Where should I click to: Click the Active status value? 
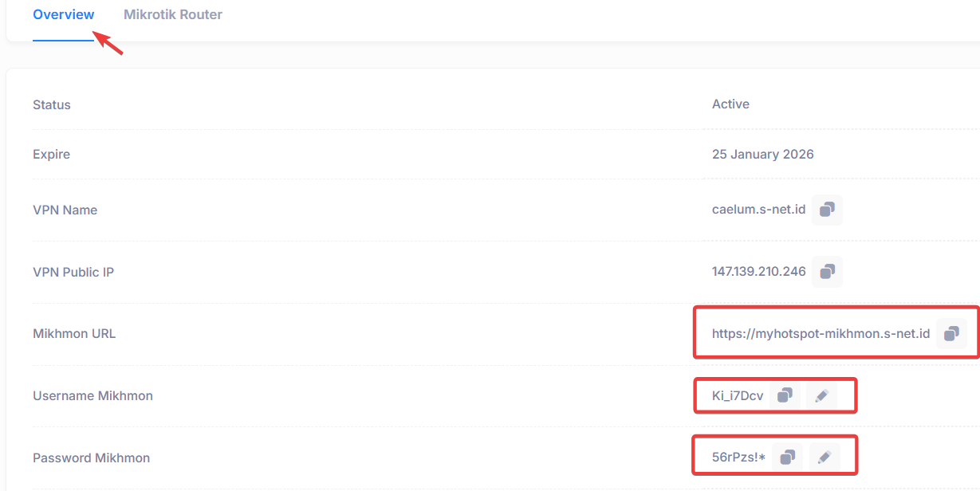pyautogui.click(x=730, y=104)
